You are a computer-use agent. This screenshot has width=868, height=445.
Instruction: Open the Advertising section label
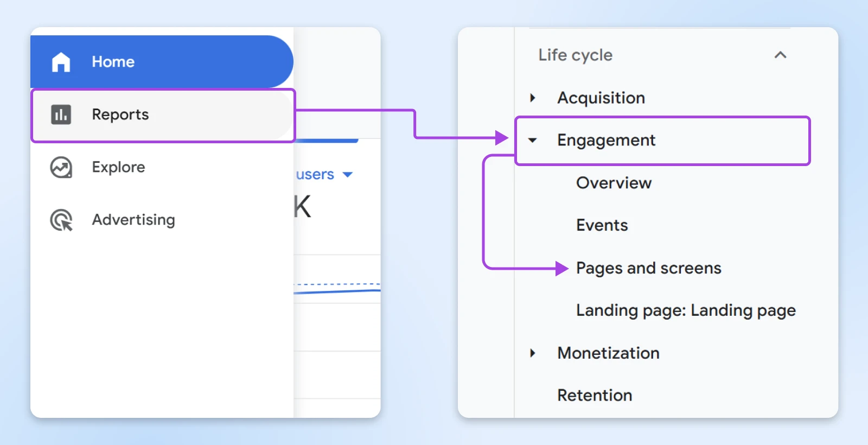[133, 220]
